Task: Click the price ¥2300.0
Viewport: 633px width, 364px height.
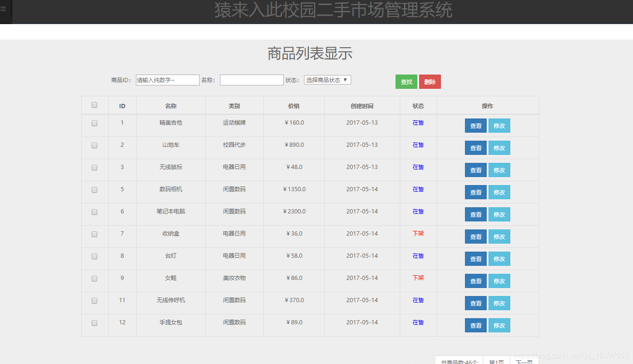Action: click(x=294, y=212)
